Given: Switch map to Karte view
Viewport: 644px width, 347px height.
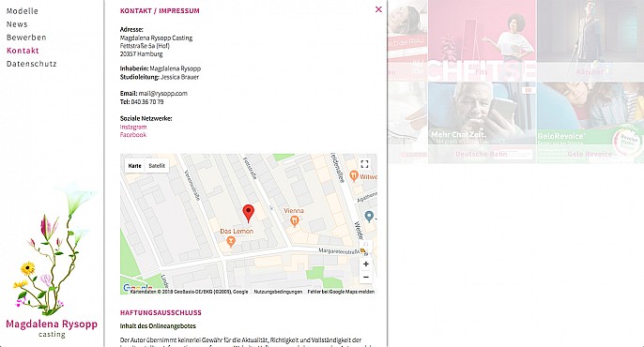Looking at the screenshot, I should click(134, 166).
